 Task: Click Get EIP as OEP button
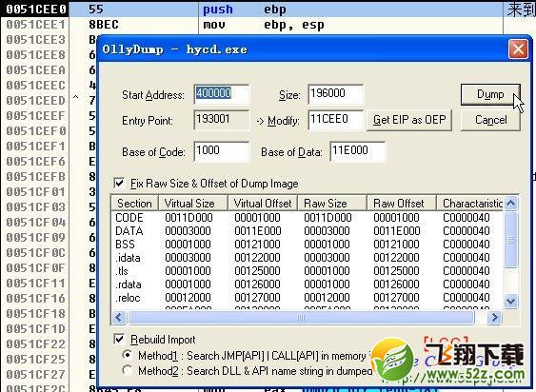(x=409, y=120)
